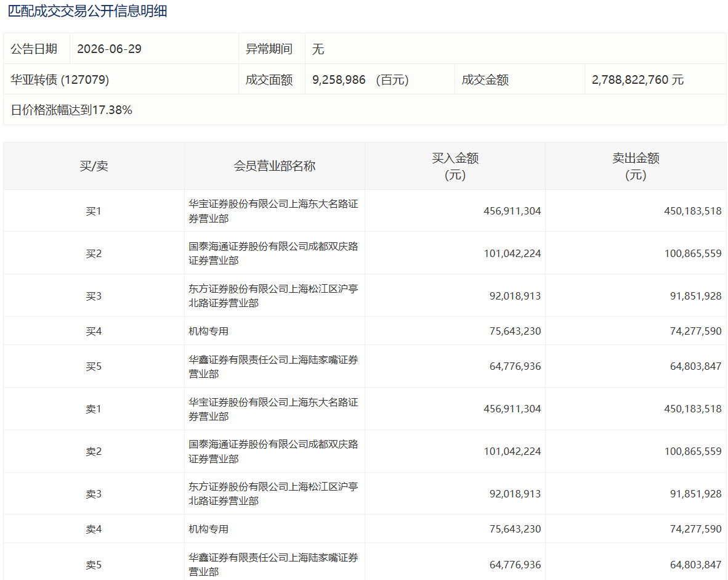This screenshot has height=580, width=728.
Task: Click 74,277,590 in the 买4 row
Action: point(695,332)
